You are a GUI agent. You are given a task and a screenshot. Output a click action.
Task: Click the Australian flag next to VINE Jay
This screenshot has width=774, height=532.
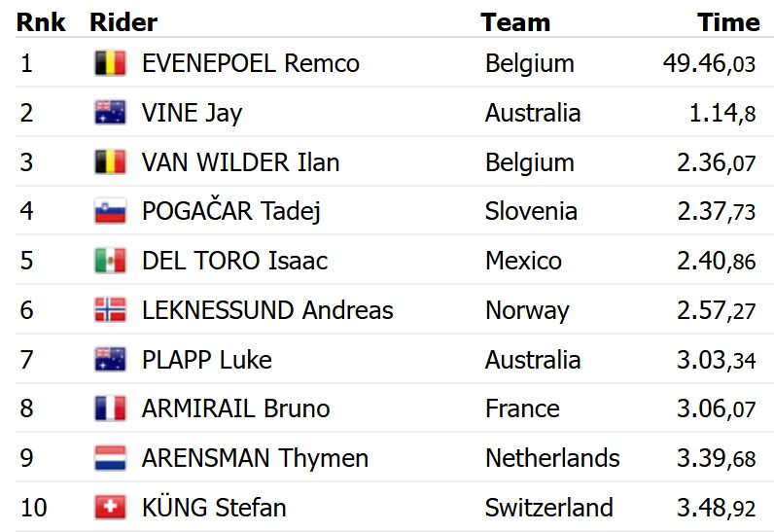coord(110,113)
